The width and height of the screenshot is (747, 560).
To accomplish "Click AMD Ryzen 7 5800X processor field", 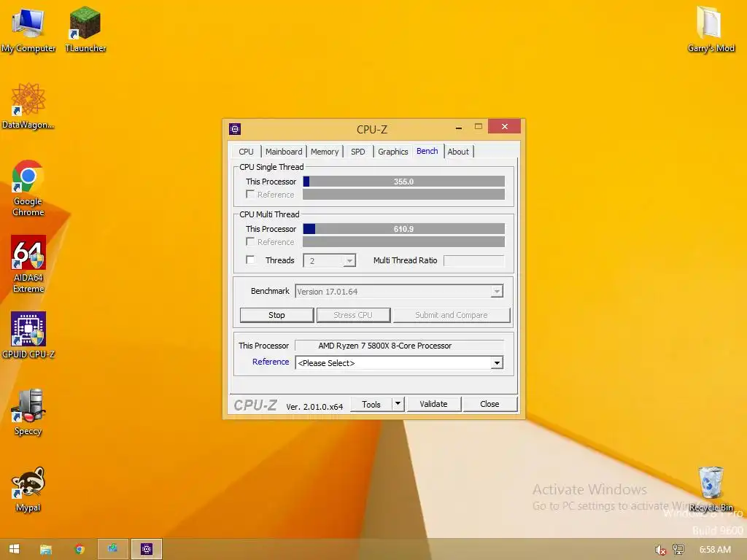I will 399,346.
